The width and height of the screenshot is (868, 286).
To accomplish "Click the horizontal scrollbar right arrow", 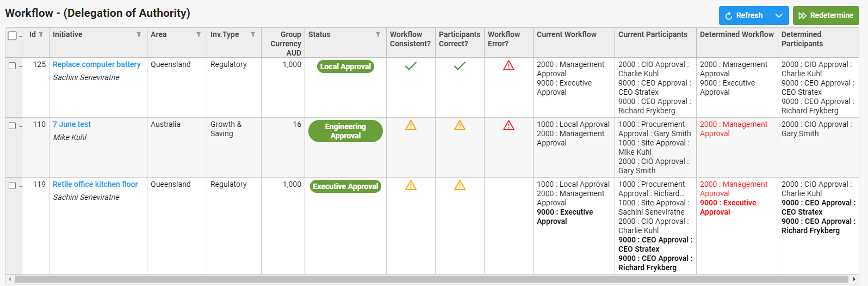I will [x=854, y=279].
